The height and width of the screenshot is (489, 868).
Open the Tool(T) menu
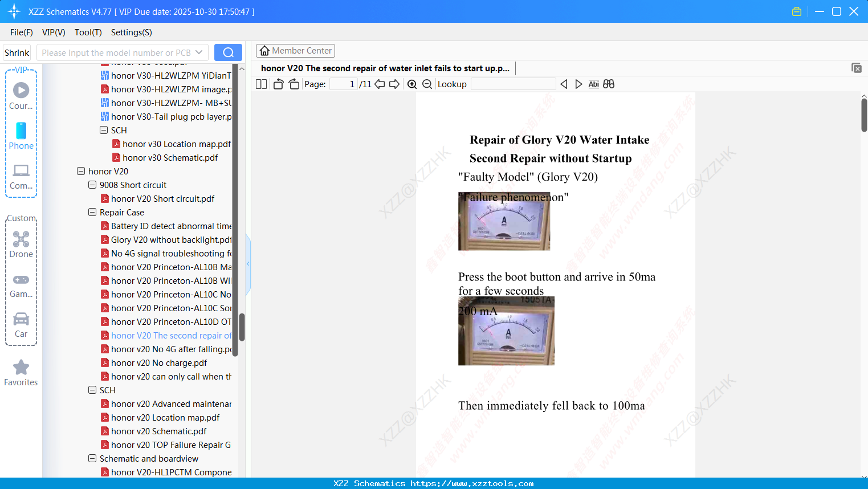click(88, 32)
